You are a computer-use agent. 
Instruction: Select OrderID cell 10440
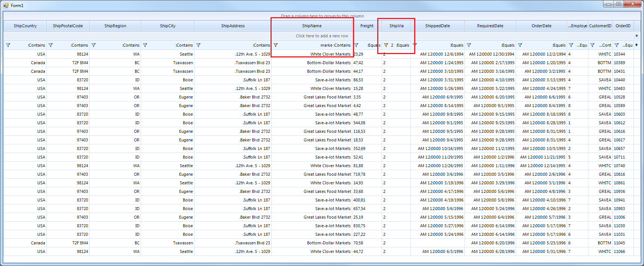coord(623,80)
